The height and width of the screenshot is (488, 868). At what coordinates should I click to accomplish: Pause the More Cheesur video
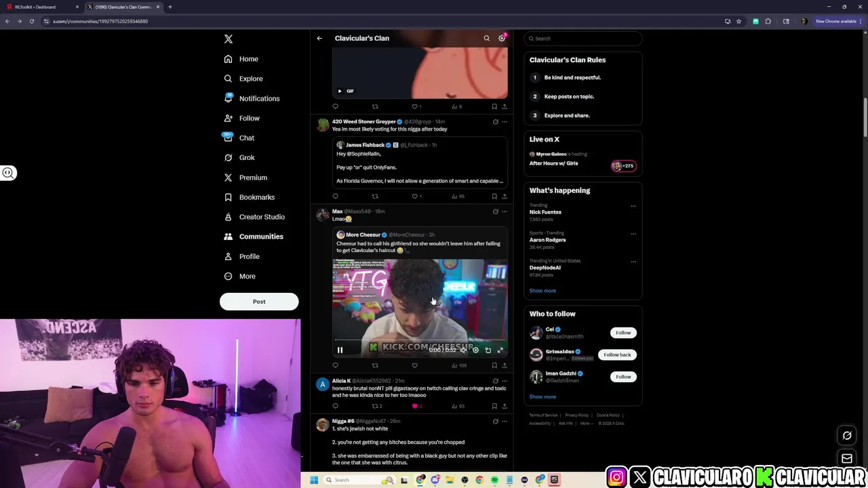click(x=340, y=350)
